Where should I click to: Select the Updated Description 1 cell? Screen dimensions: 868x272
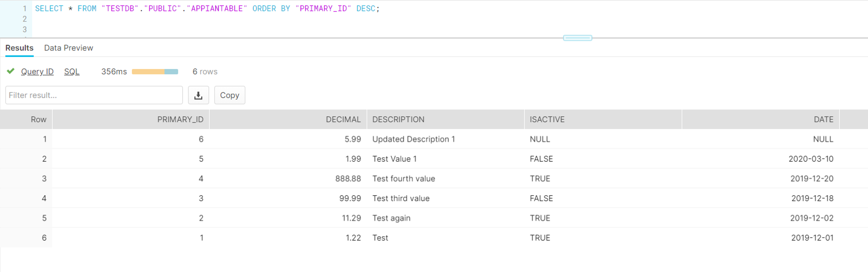446,139
